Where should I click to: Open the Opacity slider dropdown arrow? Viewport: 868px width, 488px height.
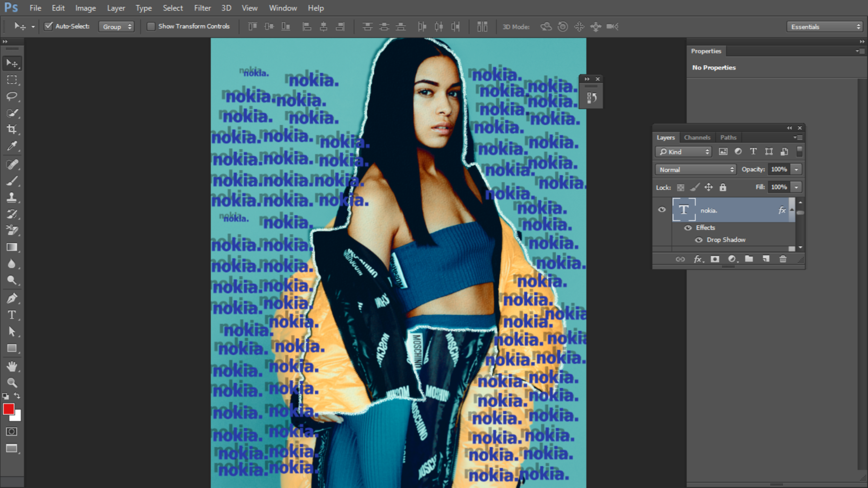click(x=796, y=170)
